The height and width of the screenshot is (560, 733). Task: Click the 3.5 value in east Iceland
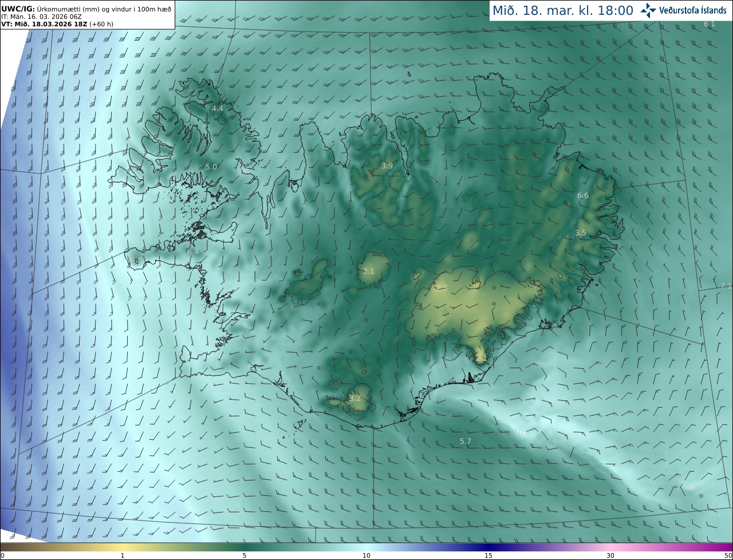[581, 232]
